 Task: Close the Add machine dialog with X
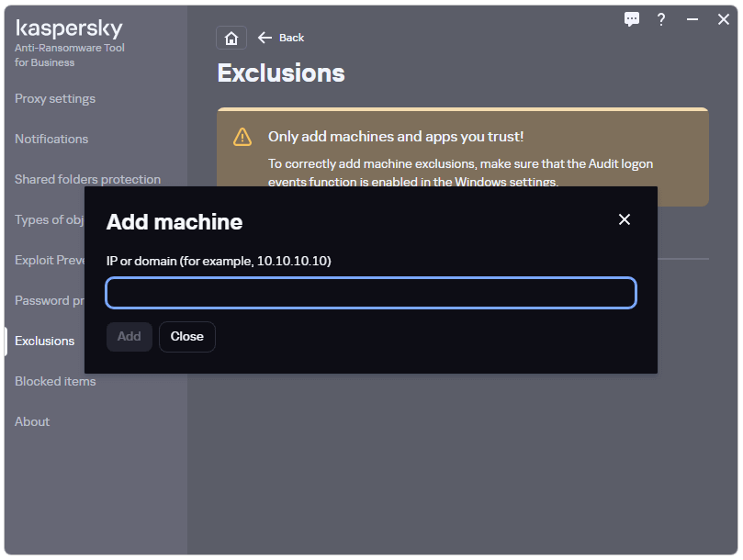click(x=624, y=219)
